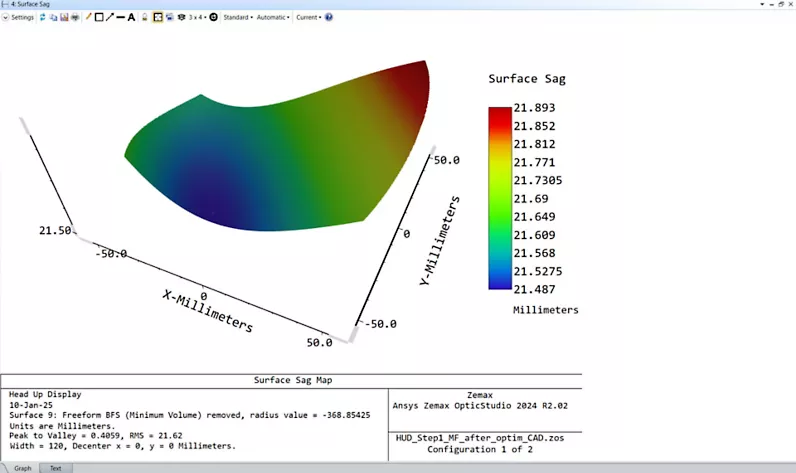
Task: Select the rectangle box annotation tool
Action: coord(99,17)
